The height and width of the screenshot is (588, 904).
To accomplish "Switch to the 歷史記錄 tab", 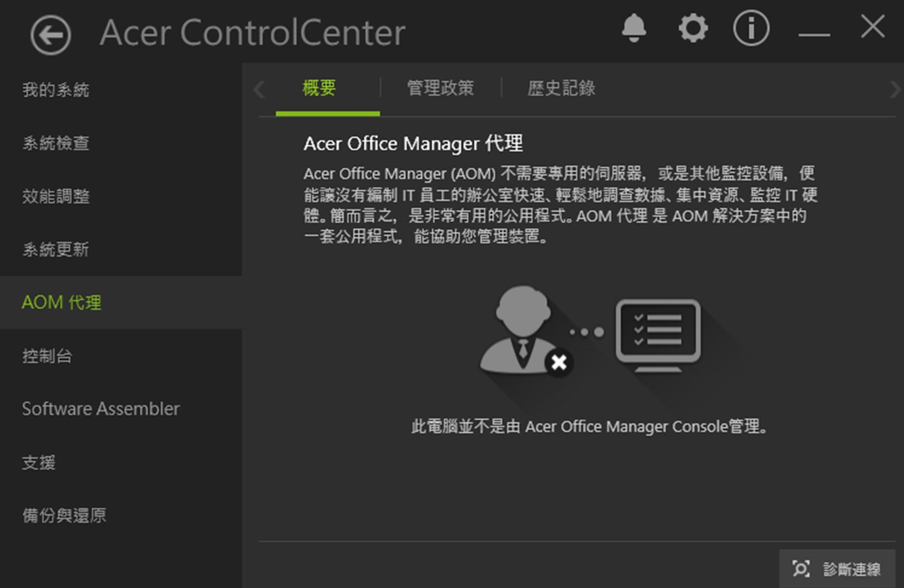I will [x=561, y=88].
